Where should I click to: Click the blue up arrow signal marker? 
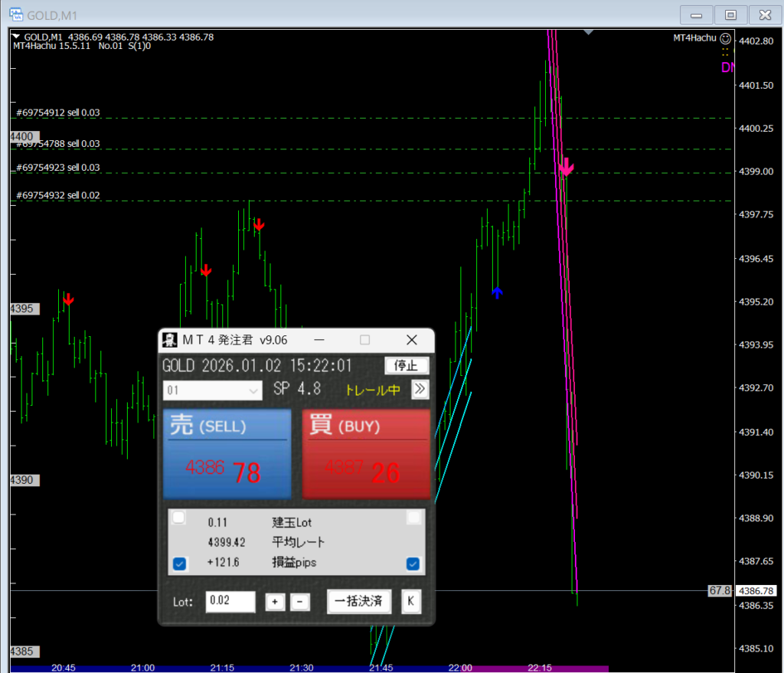pyautogui.click(x=497, y=292)
